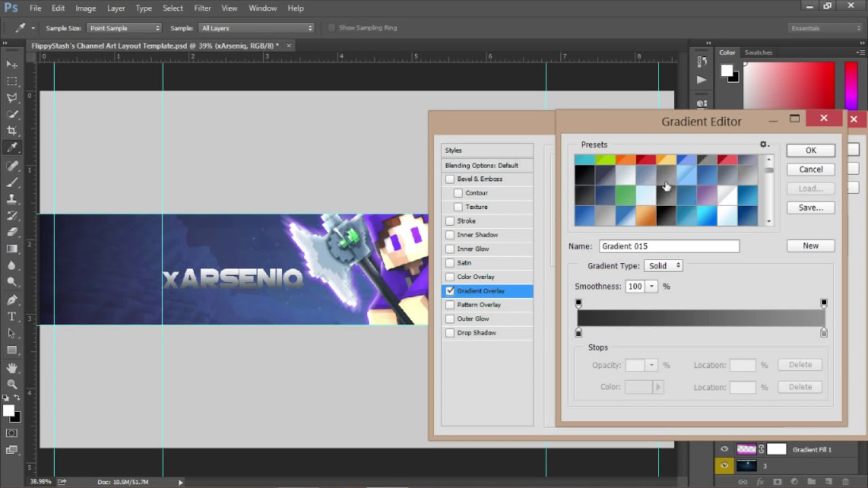Uncheck the Gradient Overlay checkbox

coord(450,291)
